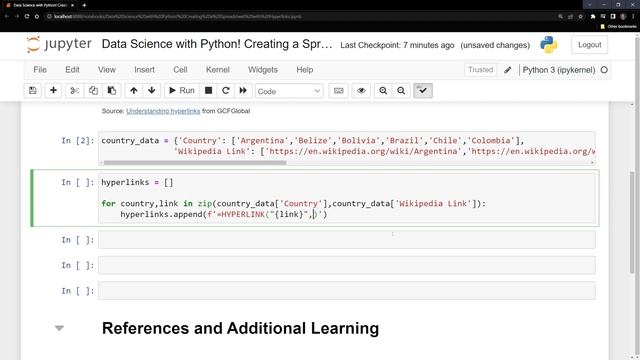Open cell type Code dropdown
Viewport: 640px width, 360px height.
pyautogui.click(x=289, y=91)
